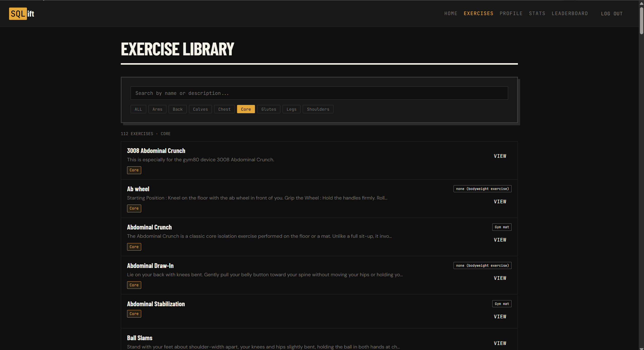Click Gym mat badge on Abdominal Crunch
The image size is (644, 350).
(502, 227)
